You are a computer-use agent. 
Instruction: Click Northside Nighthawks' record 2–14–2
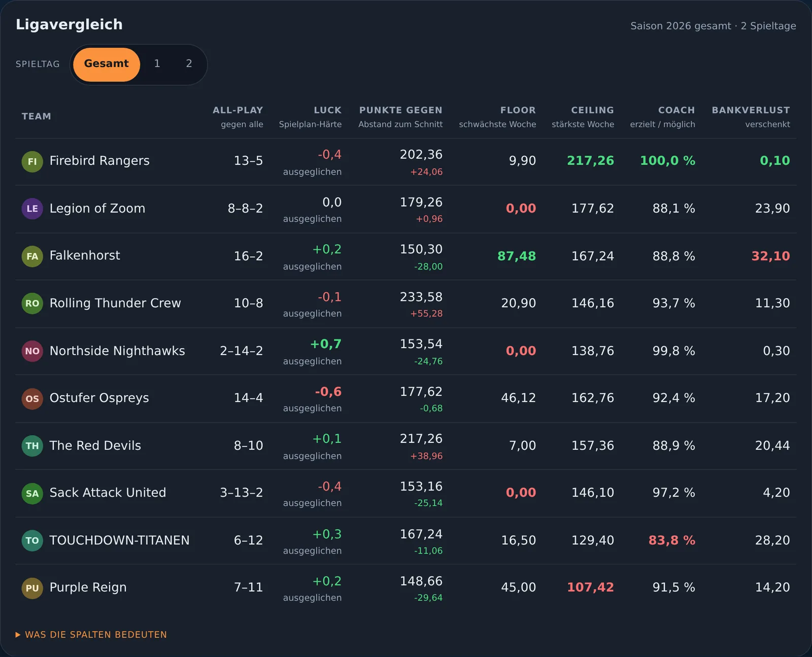point(242,351)
